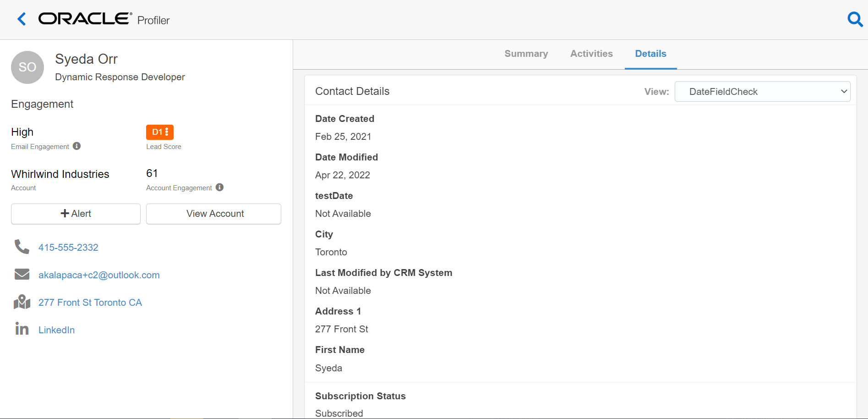Click the SO avatar circle for Syeda Orr
The width and height of the screenshot is (868, 419).
[x=27, y=67]
